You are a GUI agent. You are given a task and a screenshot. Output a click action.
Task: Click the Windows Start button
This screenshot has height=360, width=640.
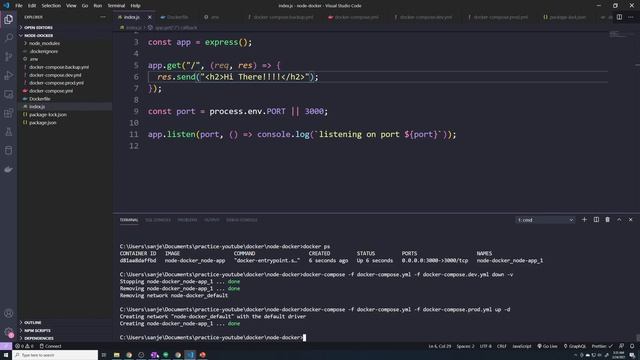click(x=6, y=355)
